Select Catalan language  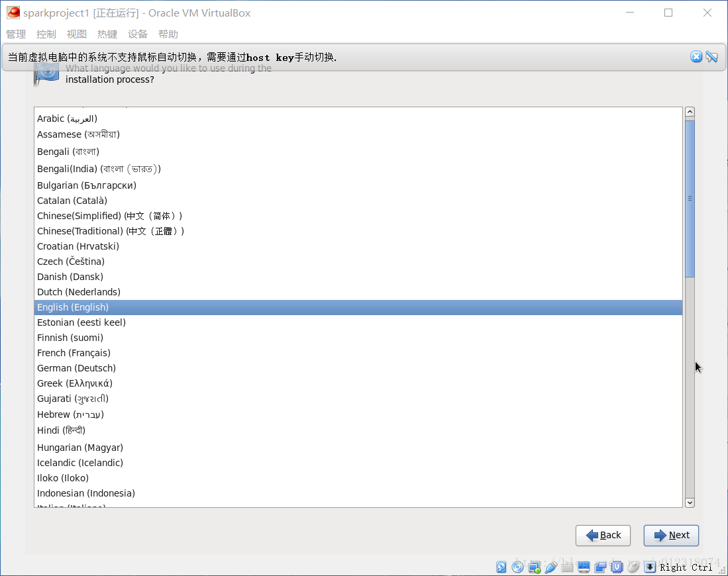[x=358, y=201]
